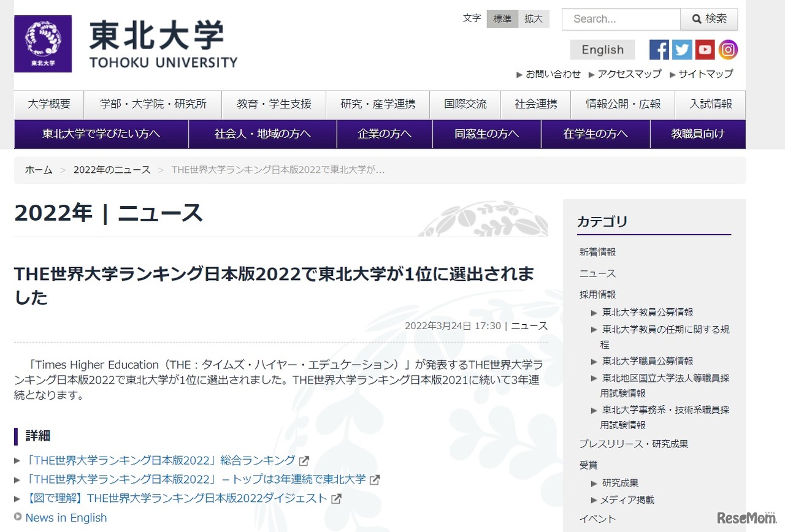The height and width of the screenshot is (532, 785).
Task: Open 採用情報 category in sidebar
Action: coord(597,295)
